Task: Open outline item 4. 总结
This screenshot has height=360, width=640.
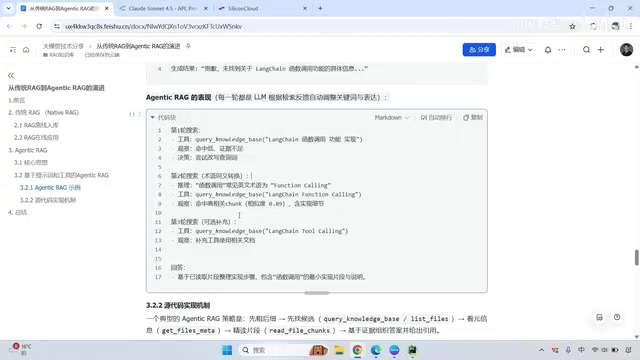Action: pyautogui.click(x=18, y=212)
